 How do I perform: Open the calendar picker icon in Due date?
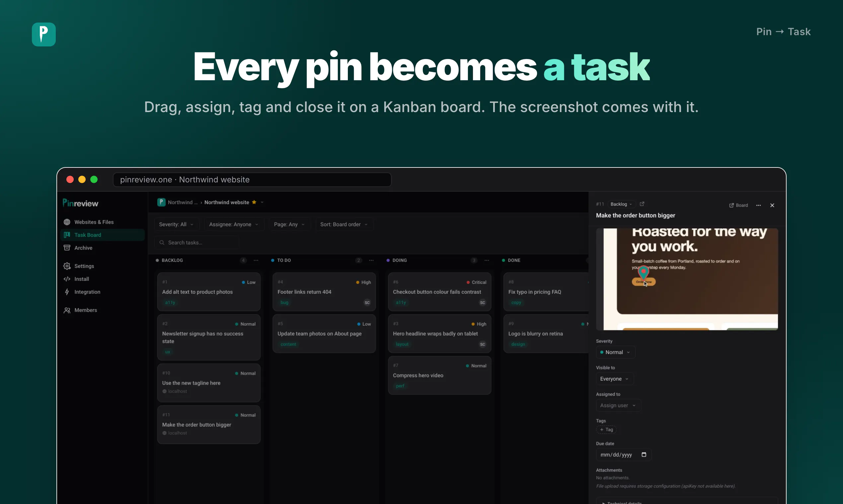click(x=644, y=455)
